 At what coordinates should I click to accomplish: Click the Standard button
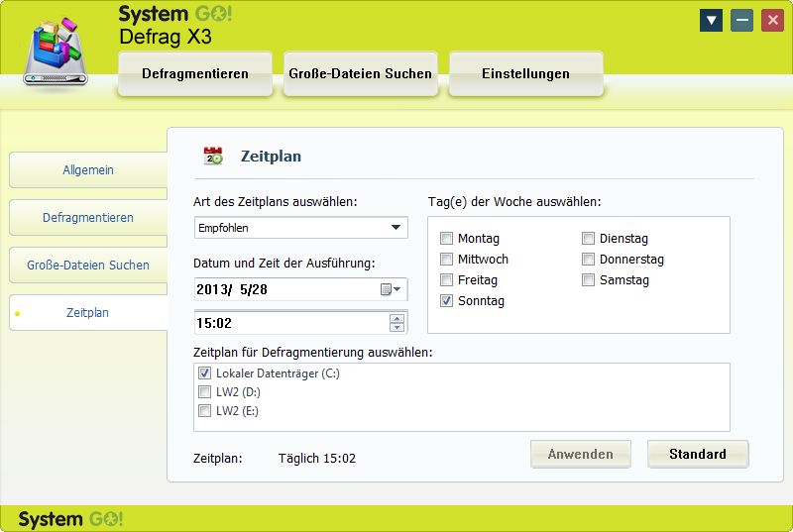tap(698, 454)
